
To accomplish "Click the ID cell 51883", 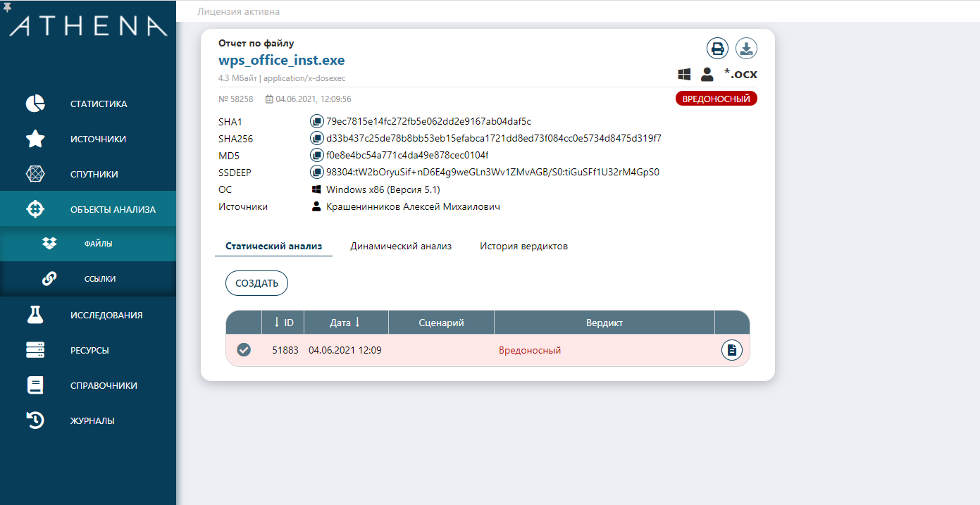I will tap(285, 350).
